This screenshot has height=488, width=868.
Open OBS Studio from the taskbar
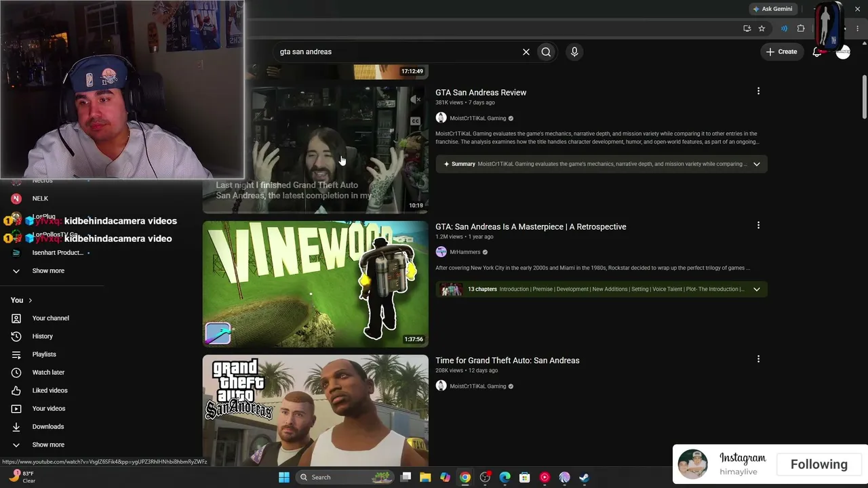(485, 477)
